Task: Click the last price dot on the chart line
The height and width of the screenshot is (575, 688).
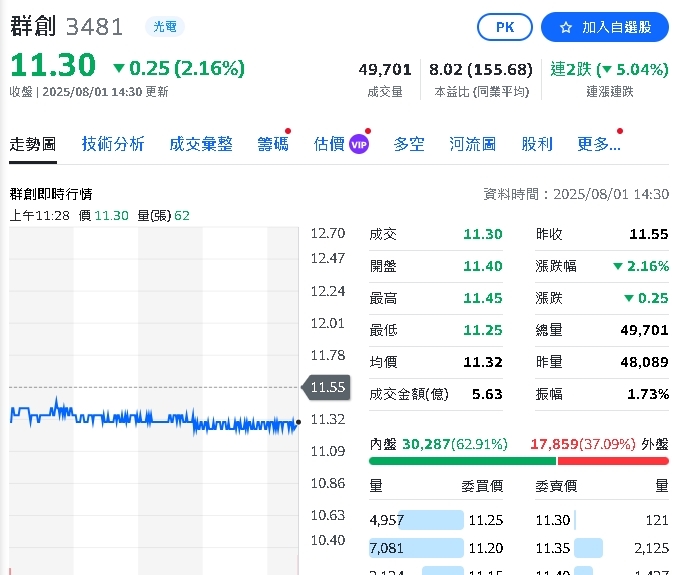Action: coord(298,422)
